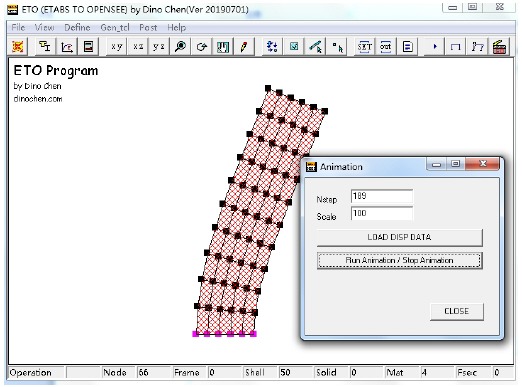Switch to the xz plane view
Viewport: 522px width, 387px height.
138,47
